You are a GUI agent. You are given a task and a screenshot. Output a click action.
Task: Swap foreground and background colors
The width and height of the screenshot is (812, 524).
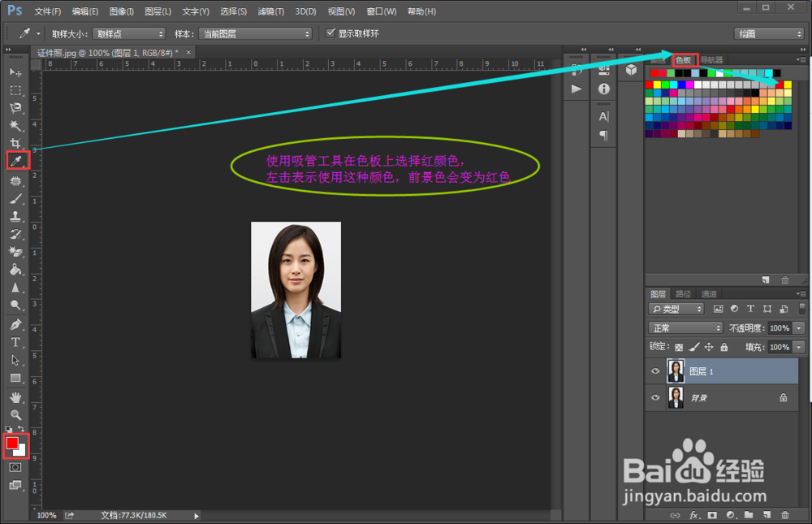tap(21, 429)
